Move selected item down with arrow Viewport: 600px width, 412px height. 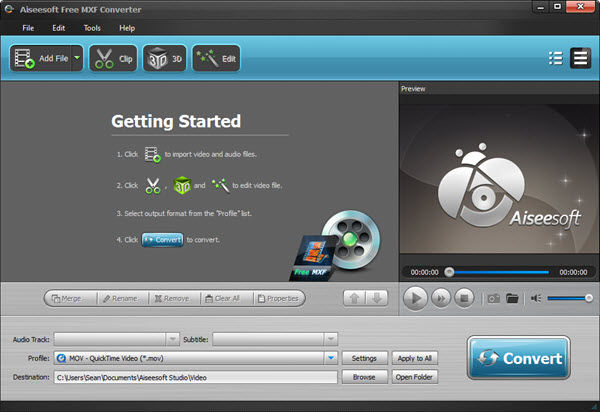pos(377,298)
